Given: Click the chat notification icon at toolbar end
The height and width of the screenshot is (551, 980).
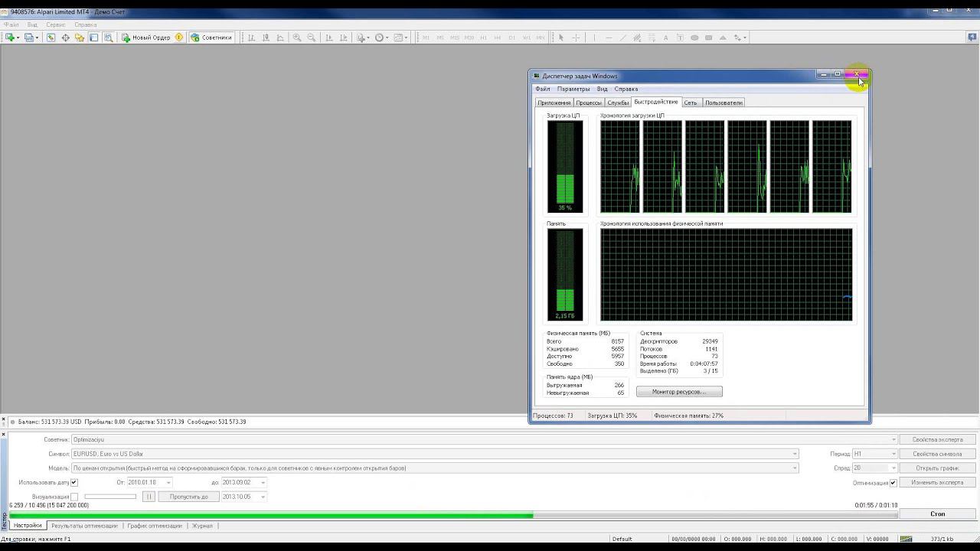Looking at the screenshot, I should (x=972, y=37).
